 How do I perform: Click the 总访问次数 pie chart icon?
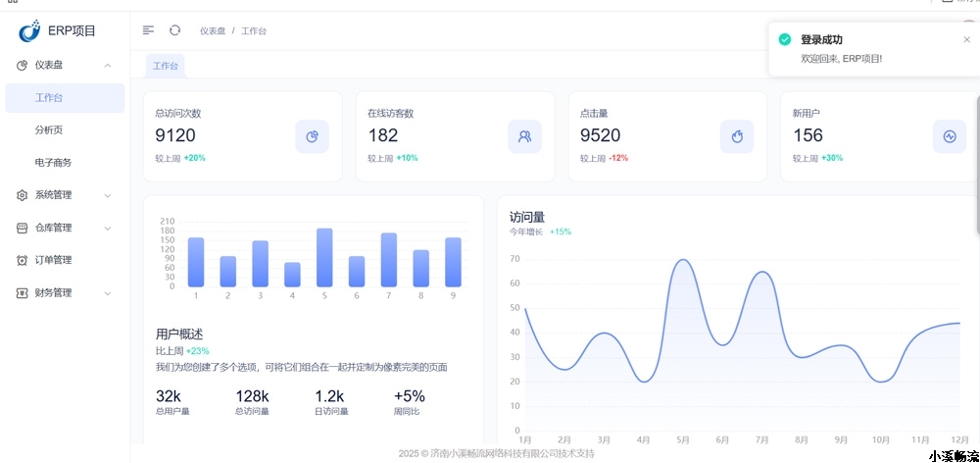click(x=312, y=136)
